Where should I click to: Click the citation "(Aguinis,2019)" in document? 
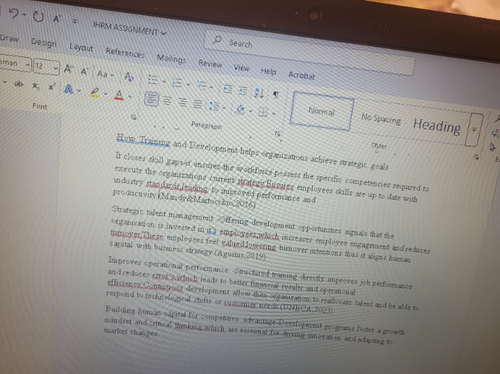pyautogui.click(x=240, y=255)
